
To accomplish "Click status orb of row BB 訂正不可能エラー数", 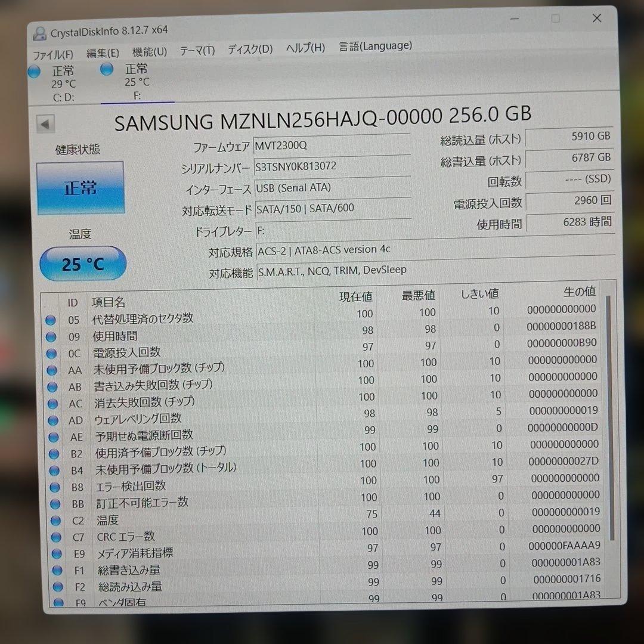I will click(55, 504).
